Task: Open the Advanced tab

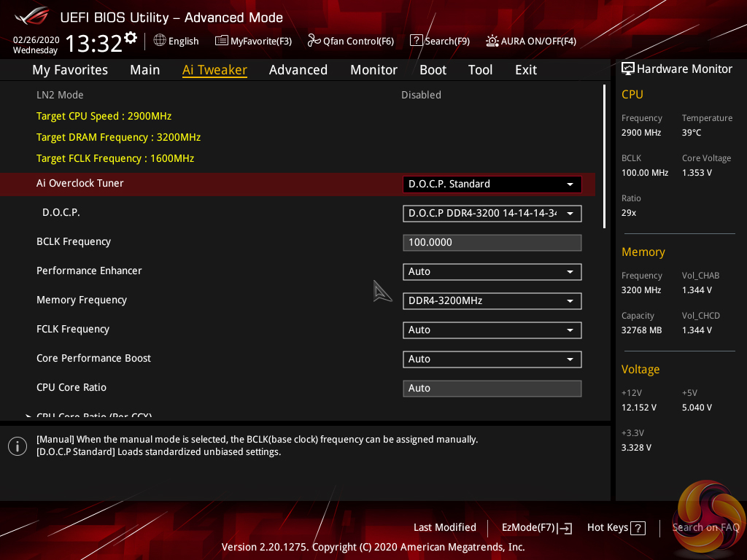Action: coord(298,70)
